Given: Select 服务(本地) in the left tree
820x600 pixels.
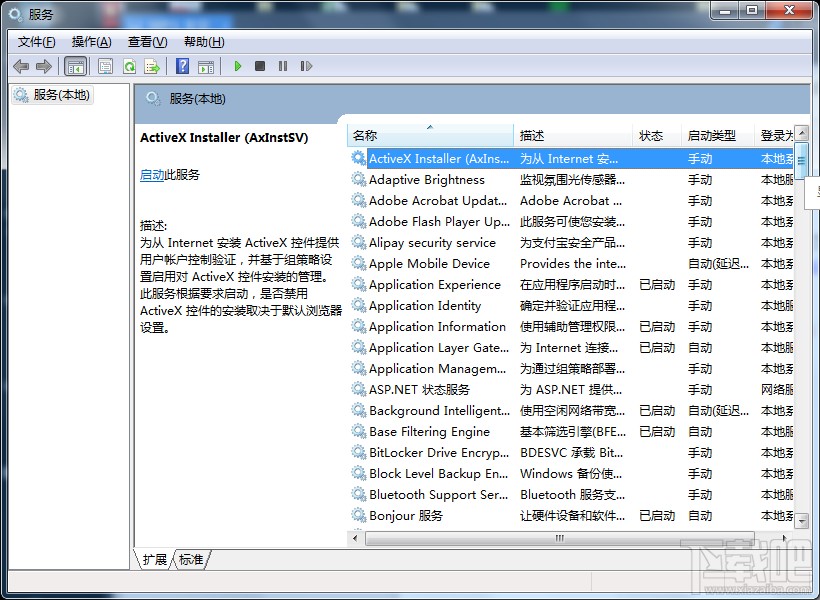Looking at the screenshot, I should pos(60,96).
